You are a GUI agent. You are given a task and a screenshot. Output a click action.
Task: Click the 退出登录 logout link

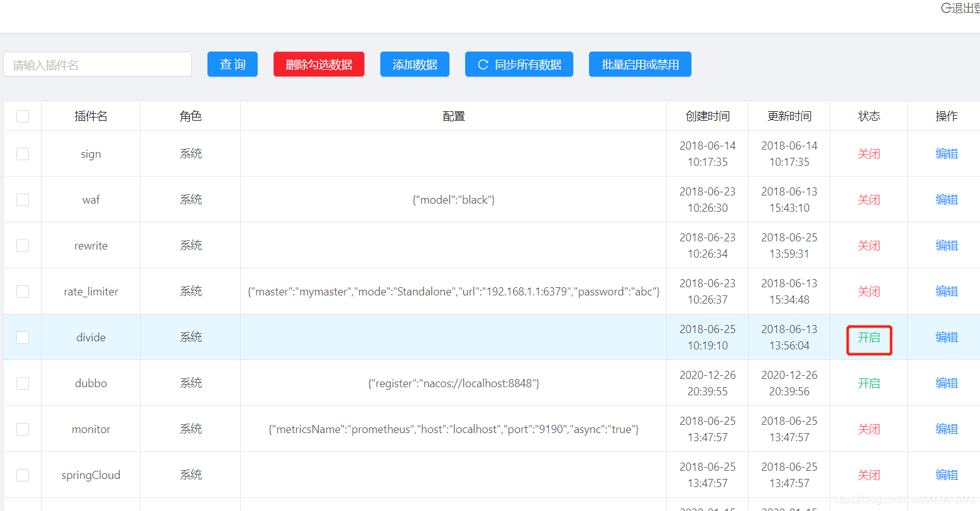tap(961, 8)
